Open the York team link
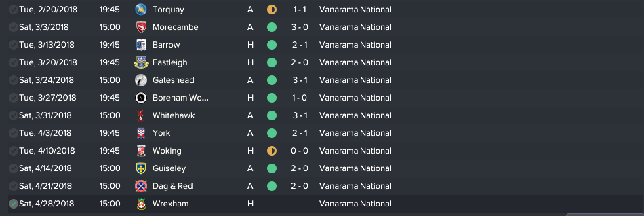644x216 pixels. (x=161, y=133)
